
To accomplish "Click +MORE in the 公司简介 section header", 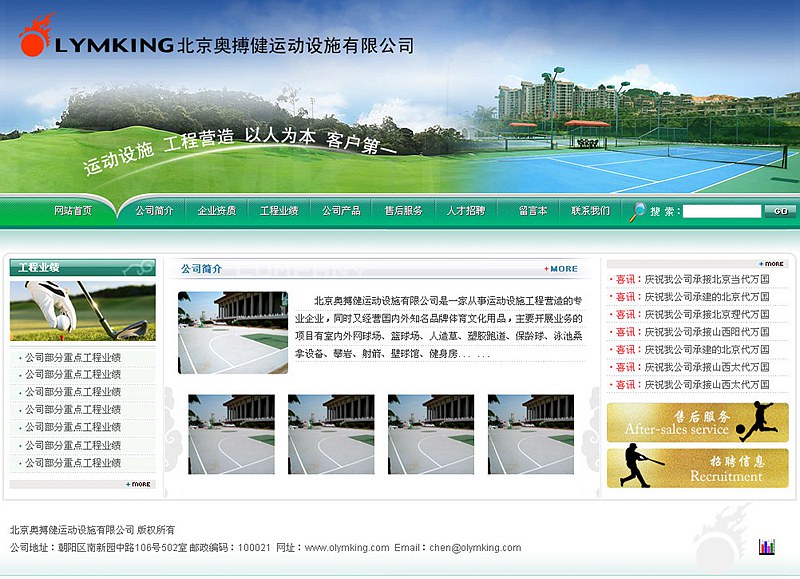I will [x=561, y=269].
